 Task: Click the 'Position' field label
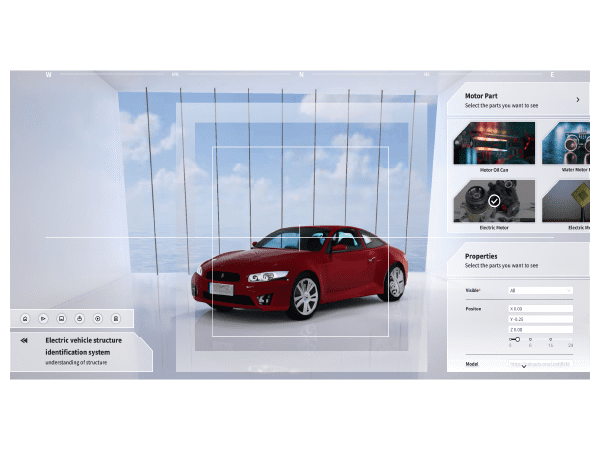473,309
